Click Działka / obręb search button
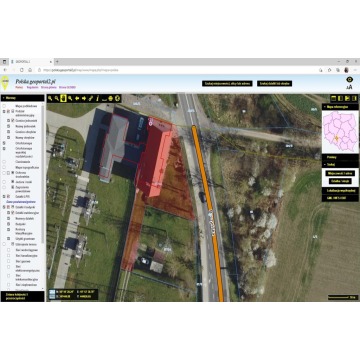This screenshot has width=360, height=360. click(x=340, y=181)
